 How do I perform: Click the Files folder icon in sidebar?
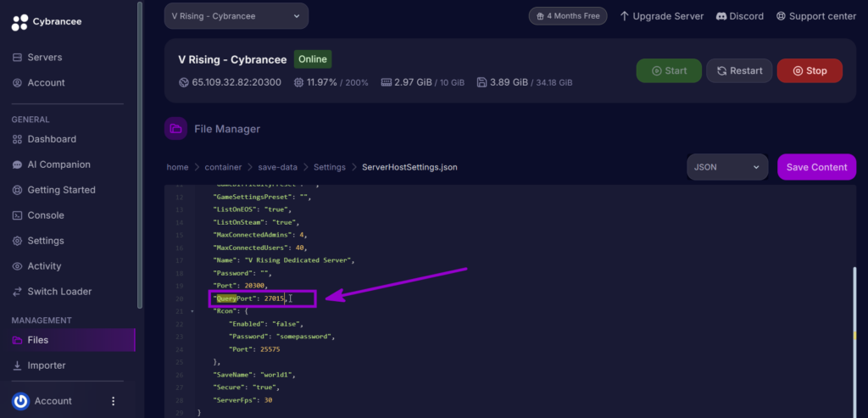pos(17,341)
